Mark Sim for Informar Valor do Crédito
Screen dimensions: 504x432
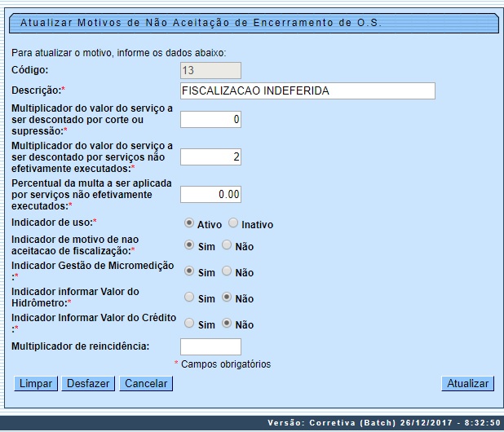point(189,323)
